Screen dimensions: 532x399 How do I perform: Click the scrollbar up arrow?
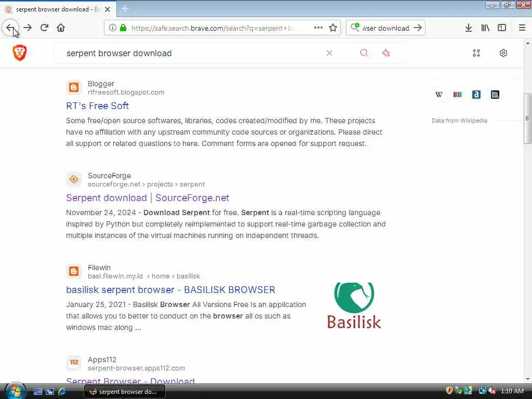click(527, 43)
